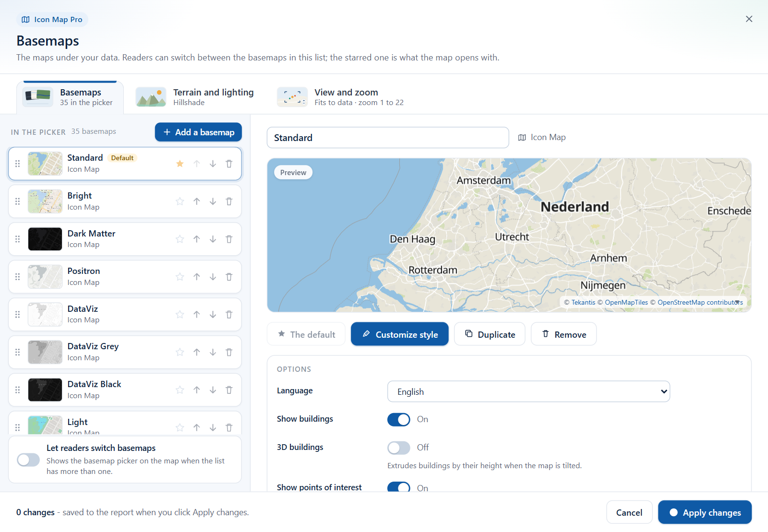Click Add a basemap button
This screenshot has height=532, width=768.
point(198,132)
